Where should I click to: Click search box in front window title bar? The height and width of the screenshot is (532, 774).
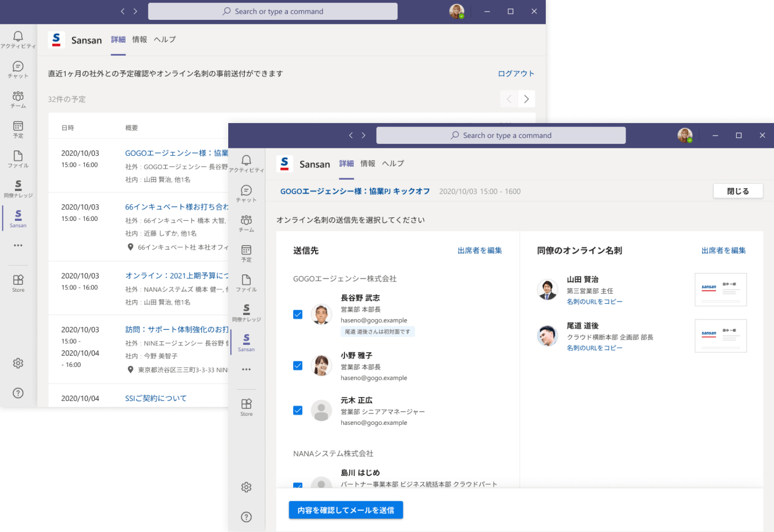[x=501, y=135]
